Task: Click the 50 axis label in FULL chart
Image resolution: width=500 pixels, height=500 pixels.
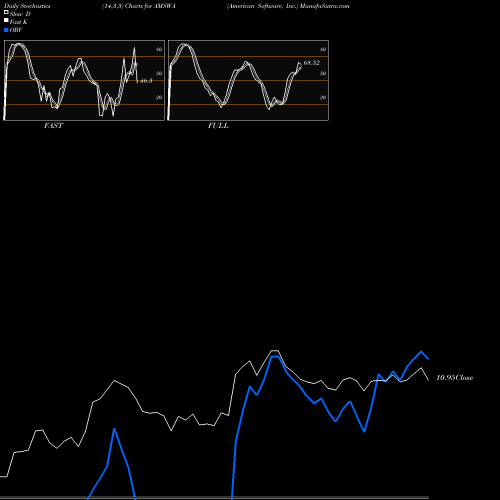Action: tap(323, 74)
